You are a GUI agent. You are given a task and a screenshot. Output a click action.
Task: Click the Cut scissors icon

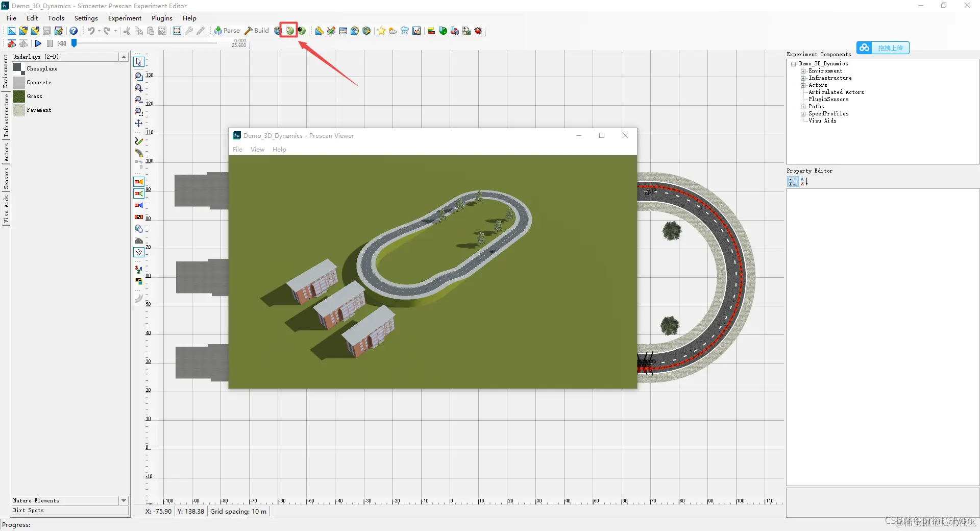coord(127,31)
